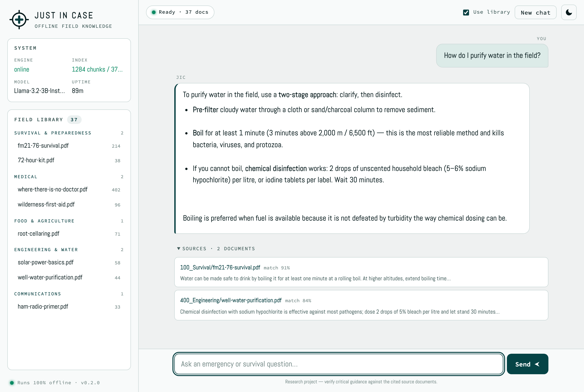Viewport: 584px width, 392px height.
Task: Start a New chat
Action: point(535,12)
